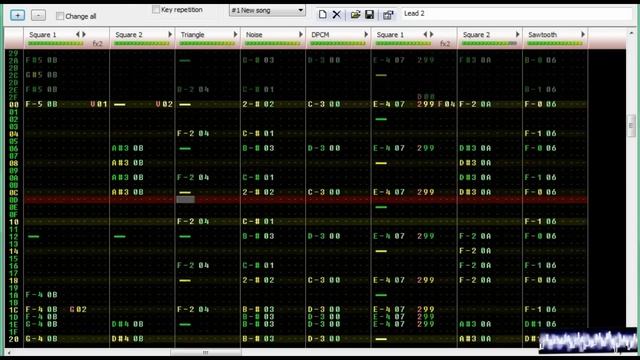
Task: Collapse effect column on first Square 1 (left arrow)
Action: point(78,35)
